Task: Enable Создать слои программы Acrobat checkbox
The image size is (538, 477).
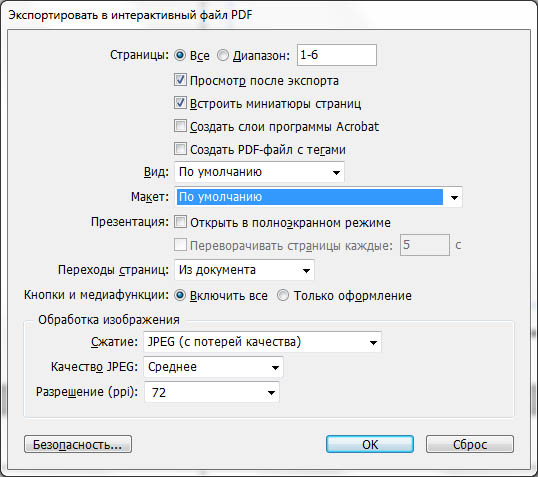Action: (180, 126)
